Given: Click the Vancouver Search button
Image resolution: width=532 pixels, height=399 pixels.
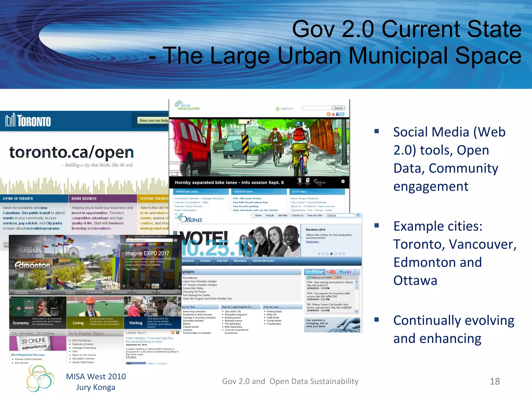Looking at the screenshot, I should tap(338, 108).
